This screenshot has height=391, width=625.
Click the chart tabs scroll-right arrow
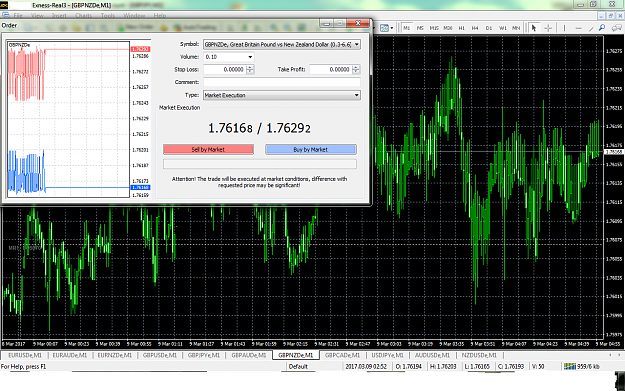(619, 355)
